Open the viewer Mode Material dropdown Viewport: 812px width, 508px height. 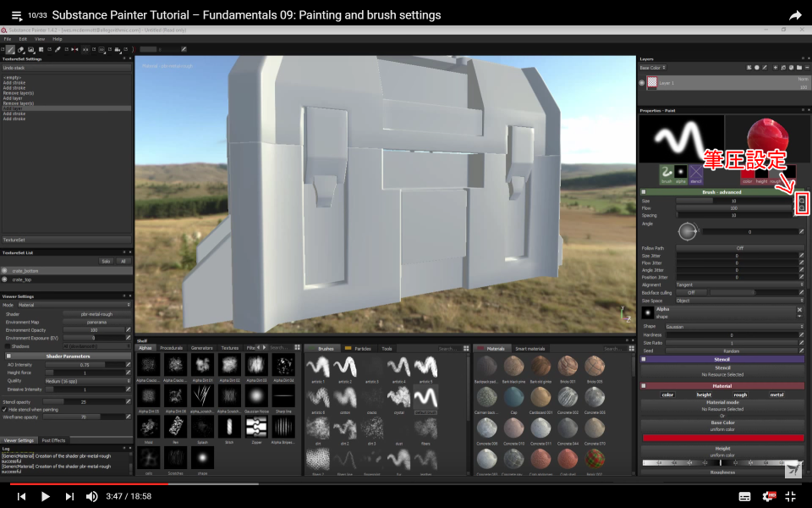tap(74, 305)
